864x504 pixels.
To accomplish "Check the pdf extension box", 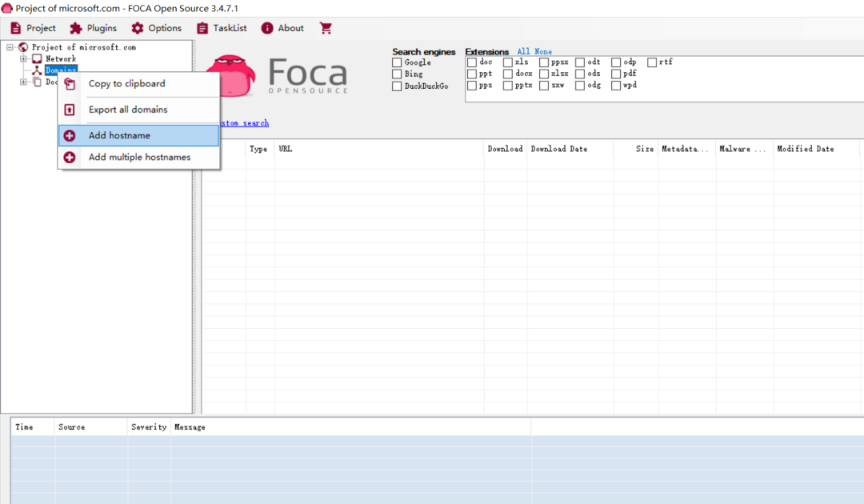I will [x=616, y=74].
